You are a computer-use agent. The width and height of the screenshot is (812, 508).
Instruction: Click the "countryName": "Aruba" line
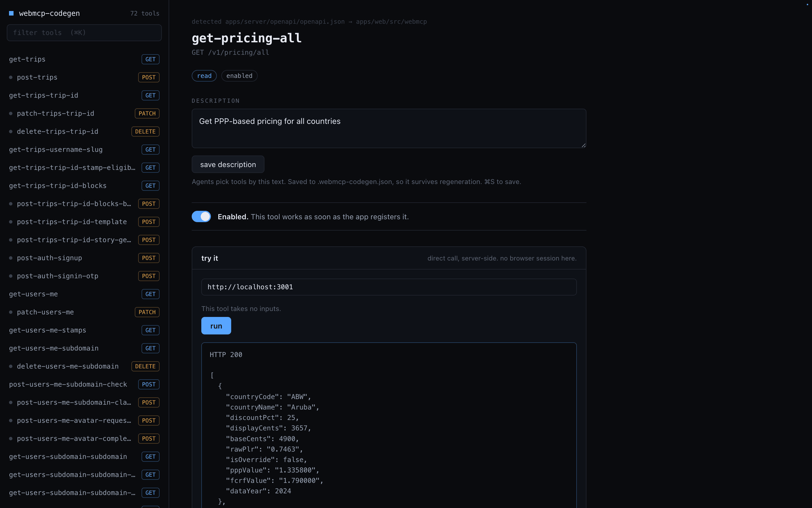coord(272,407)
